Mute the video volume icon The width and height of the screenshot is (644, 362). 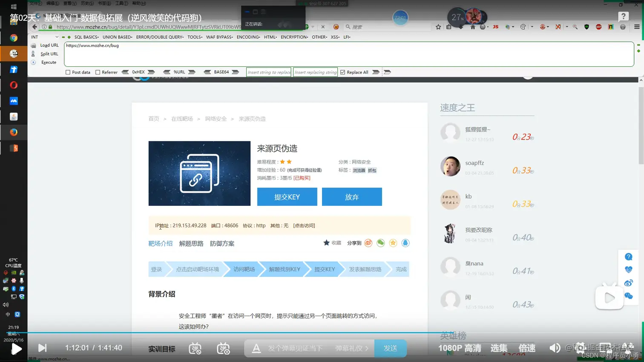(x=555, y=348)
